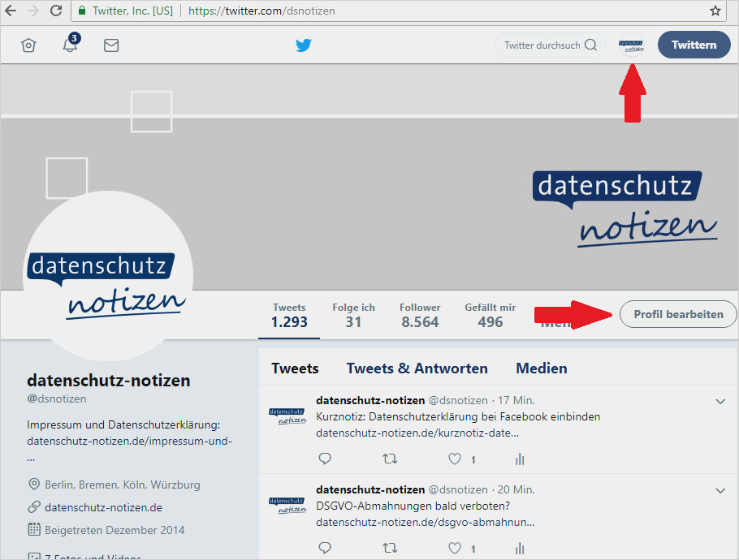Go back with the browser back arrow
Viewport: 739px width, 560px height.
click(x=11, y=11)
